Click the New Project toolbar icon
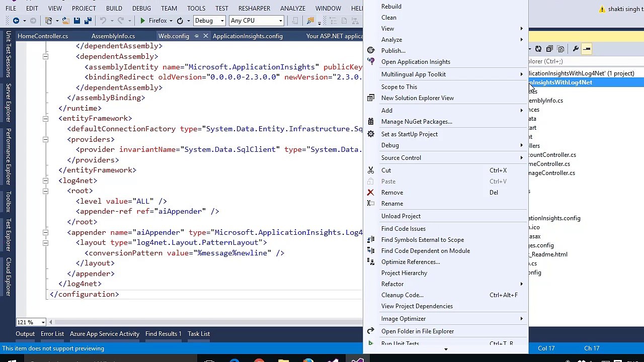Viewport: 644px width, 362px height. 49,21
